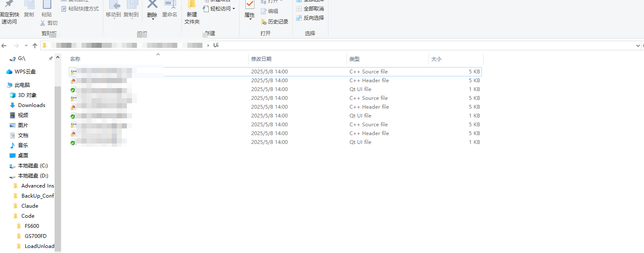Viewport: 644px width, 253px height.
Task: Open the 复制到 copy-to menu
Action: point(131,9)
